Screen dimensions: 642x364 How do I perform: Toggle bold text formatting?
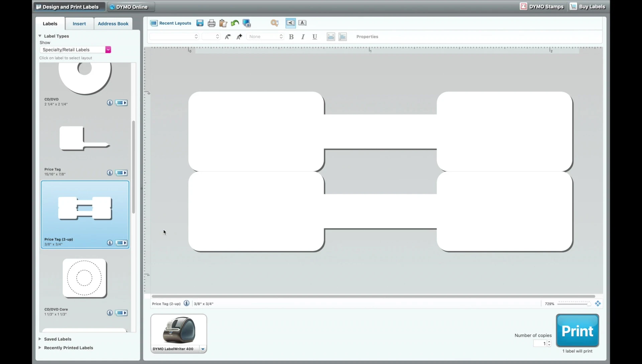pos(291,37)
